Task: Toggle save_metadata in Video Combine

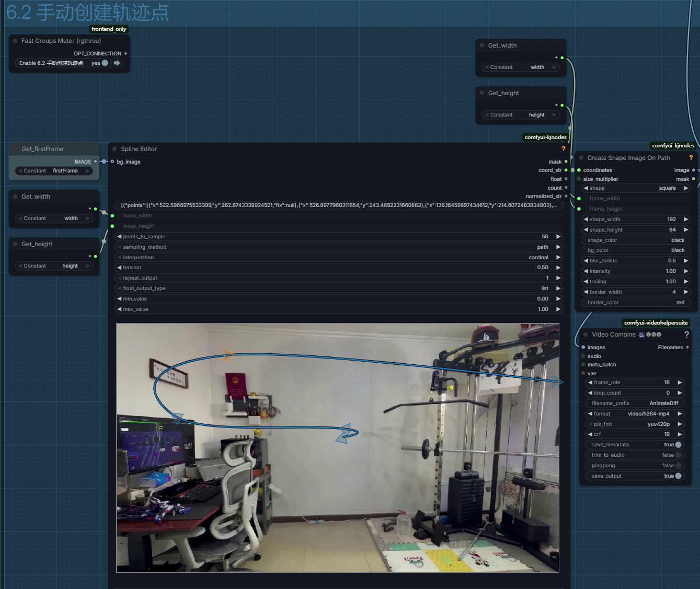Action: point(678,445)
